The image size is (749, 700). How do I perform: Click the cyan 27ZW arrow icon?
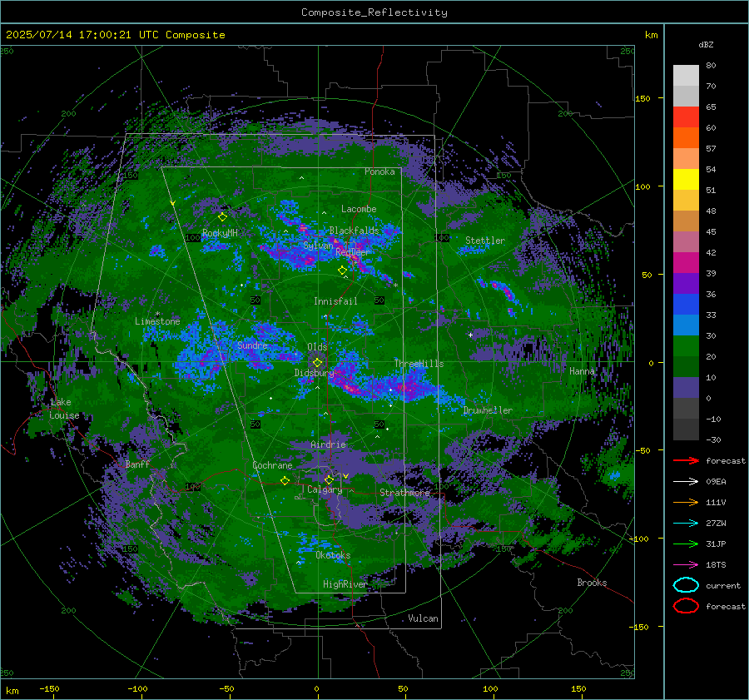(x=686, y=523)
